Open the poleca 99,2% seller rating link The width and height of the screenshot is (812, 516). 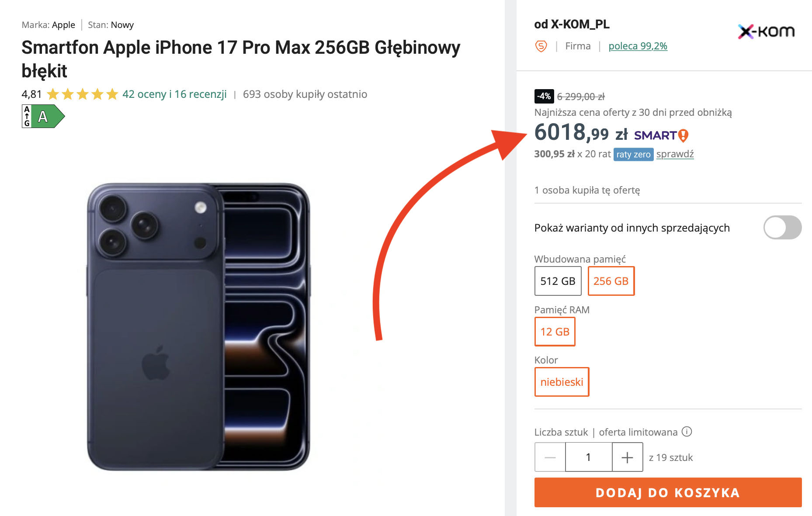[638, 46]
